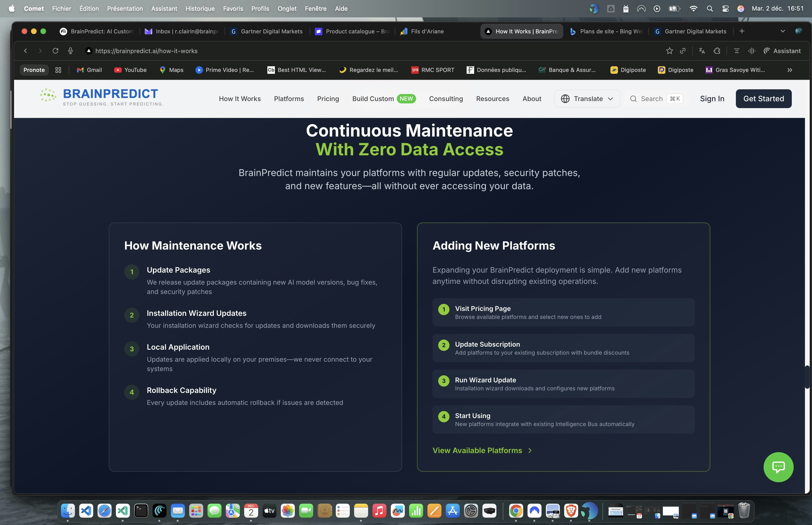Screen dimensions: 812x525
Task: Click the tab grid icon beside Pronote
Action: point(58,70)
